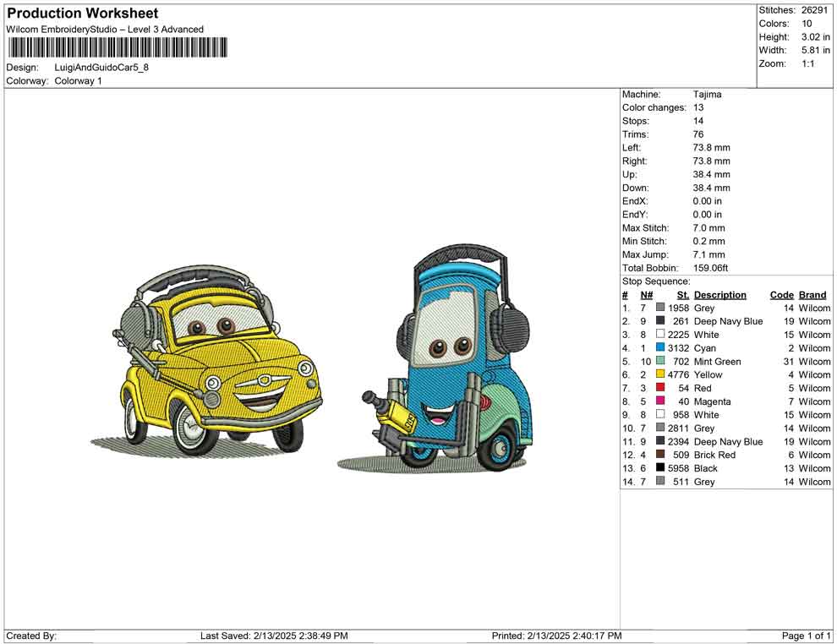The width and height of the screenshot is (837, 644).
Task: Click the Magenta description text
Action: point(712,401)
